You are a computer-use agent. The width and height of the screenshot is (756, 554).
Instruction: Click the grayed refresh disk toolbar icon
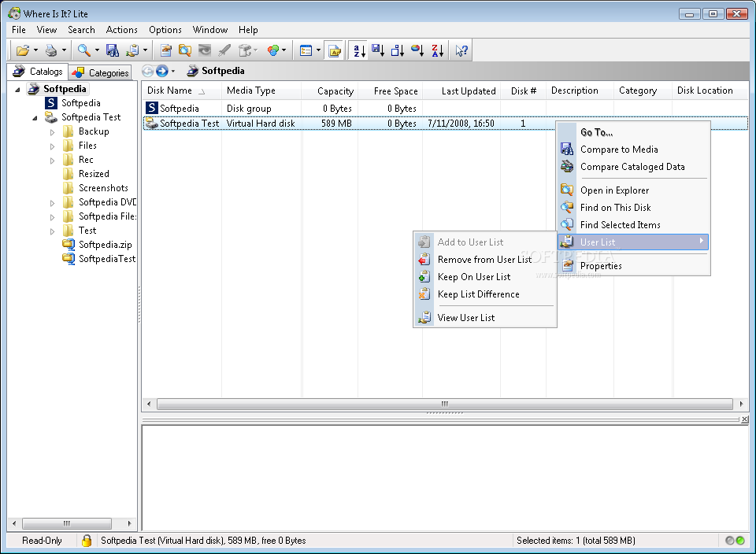[x=245, y=50]
